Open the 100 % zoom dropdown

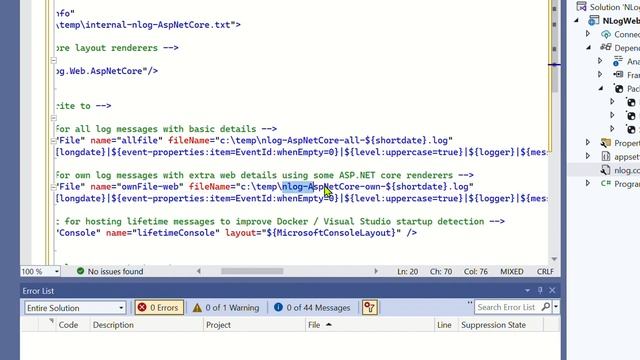coord(57,271)
